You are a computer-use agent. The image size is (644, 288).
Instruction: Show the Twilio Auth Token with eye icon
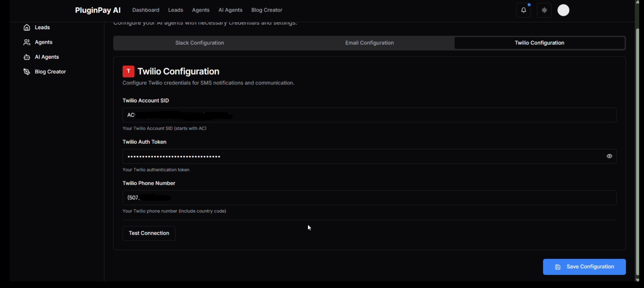click(609, 156)
